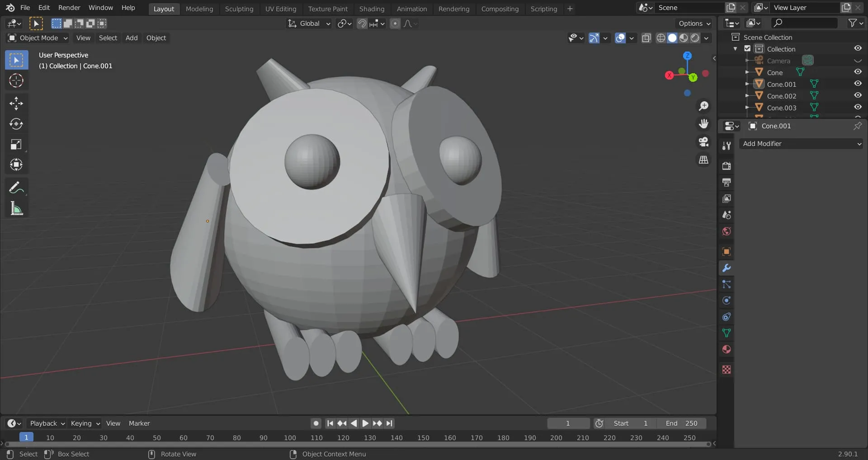Click frame 100 on the timeline
868x460 pixels.
(x=289, y=437)
